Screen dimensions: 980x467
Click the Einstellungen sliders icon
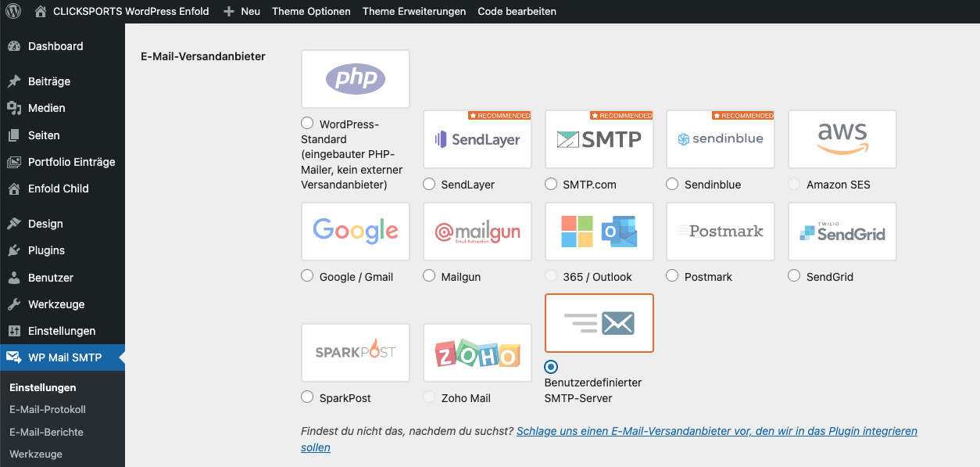14,331
